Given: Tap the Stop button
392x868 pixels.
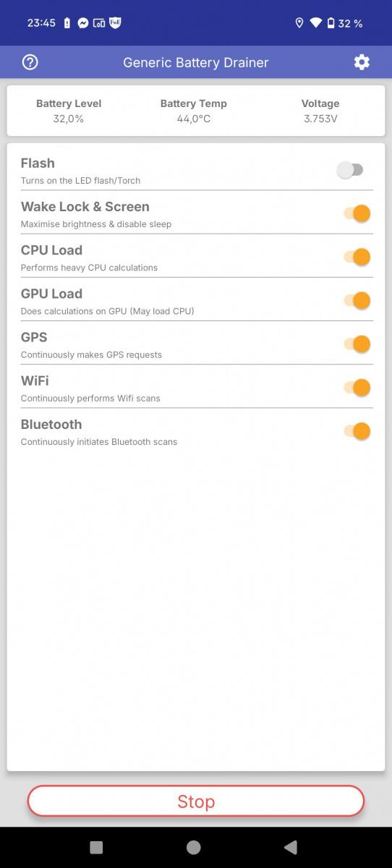Looking at the screenshot, I should (x=196, y=801).
